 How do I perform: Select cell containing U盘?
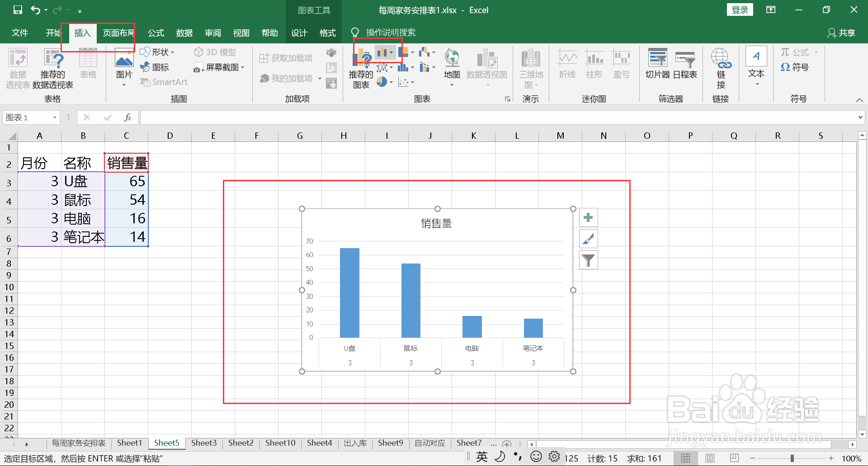click(x=83, y=181)
